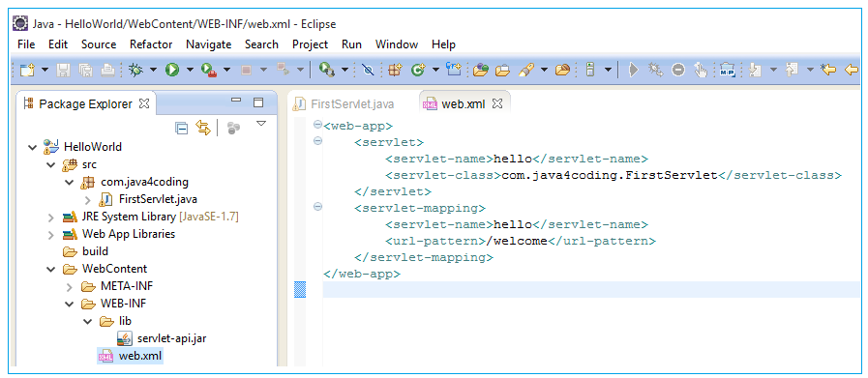Viewport: 868px width, 378px height.
Task: Open the Package Explorer View Menu triangle
Action: tap(261, 124)
